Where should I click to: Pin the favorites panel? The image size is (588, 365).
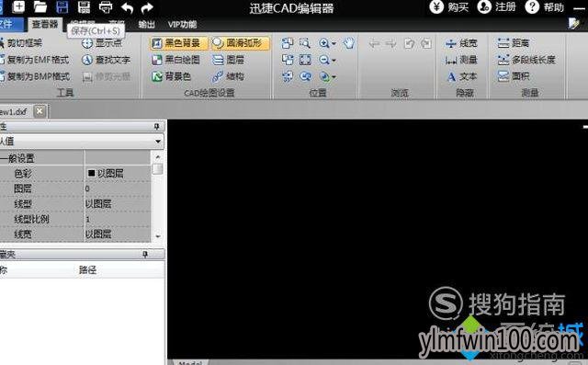click(x=145, y=255)
